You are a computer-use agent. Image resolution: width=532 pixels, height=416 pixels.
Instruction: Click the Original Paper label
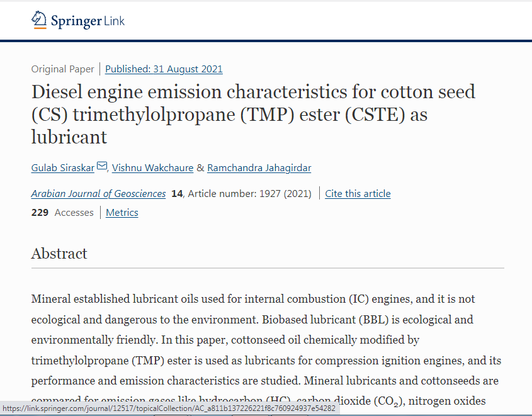(62, 69)
